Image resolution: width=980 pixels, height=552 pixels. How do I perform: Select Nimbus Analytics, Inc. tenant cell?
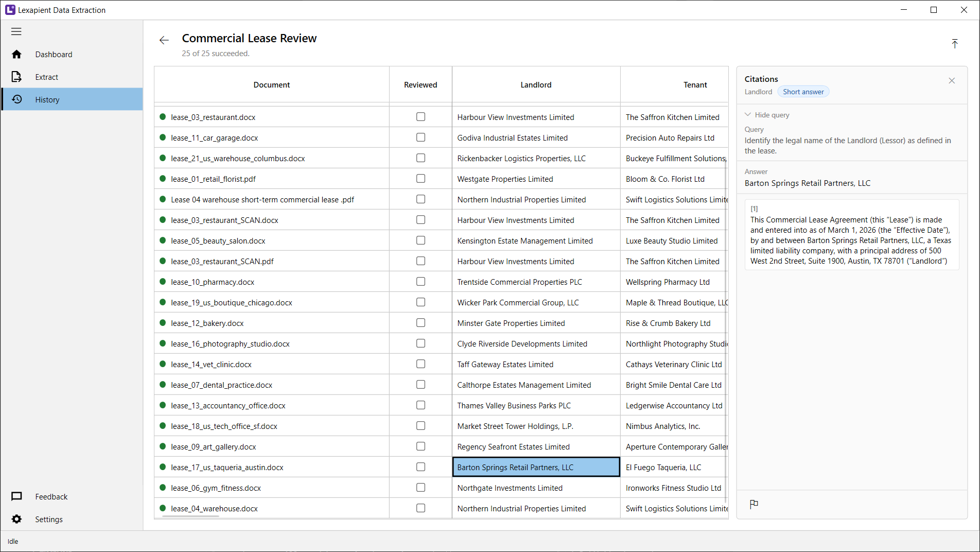coord(674,426)
